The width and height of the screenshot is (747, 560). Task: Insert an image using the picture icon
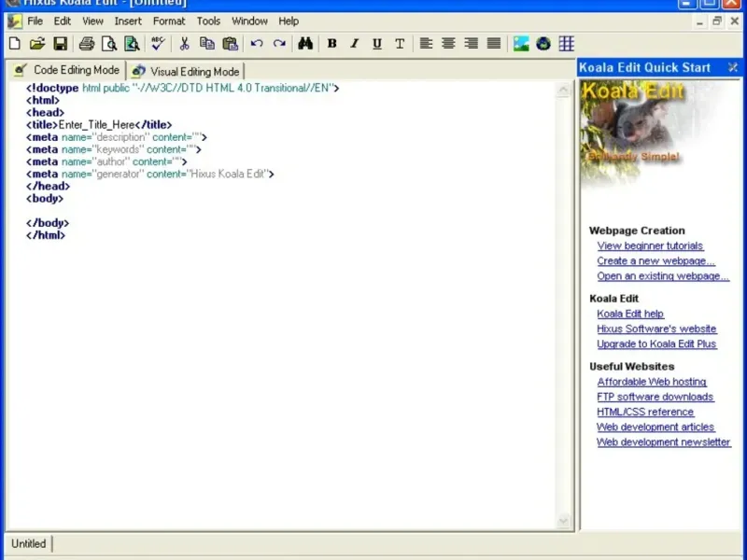pyautogui.click(x=521, y=43)
